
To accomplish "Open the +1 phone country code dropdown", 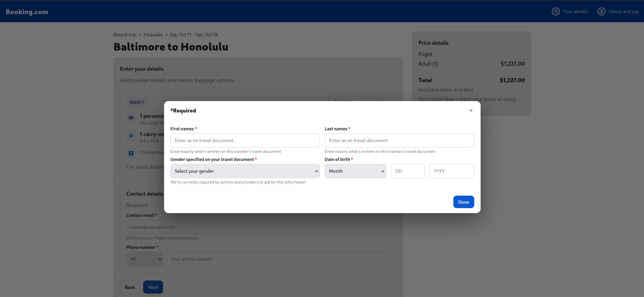I will tap(144, 259).
